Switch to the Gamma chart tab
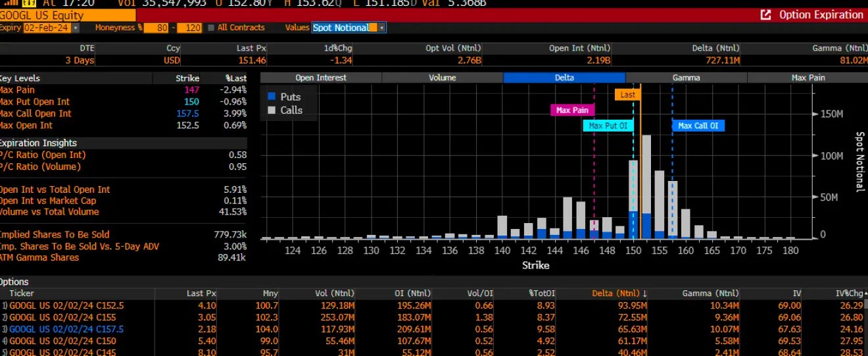 [x=686, y=78]
